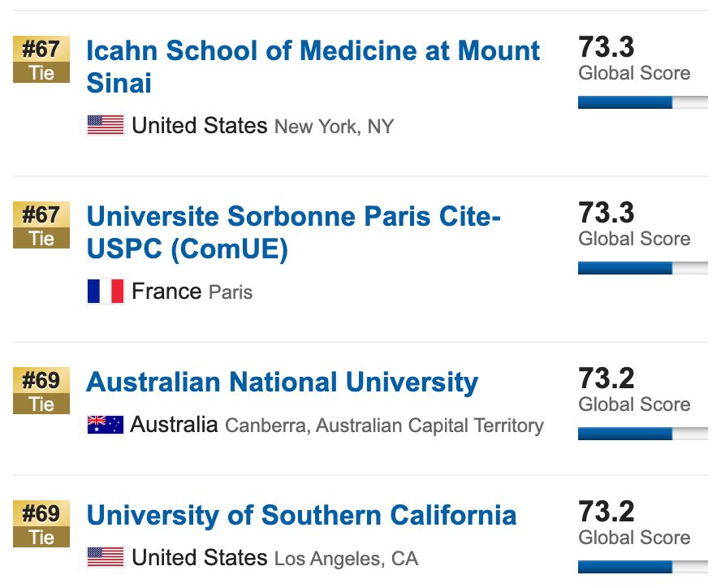
Task: Open Universite Sorbonne Paris Cite-USPC link
Action: point(293,217)
